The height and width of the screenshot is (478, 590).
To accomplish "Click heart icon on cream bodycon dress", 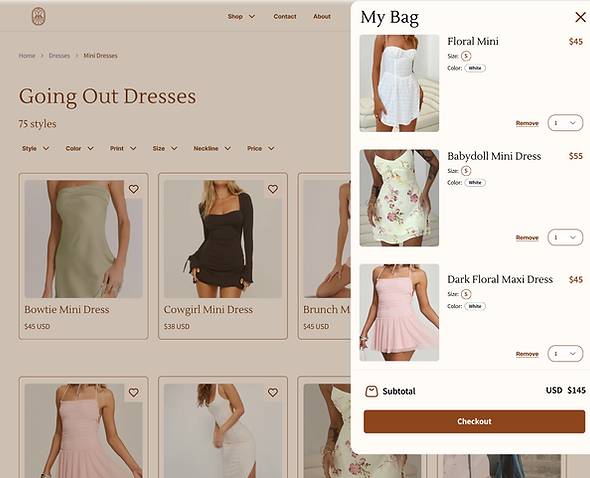I will 273,393.
